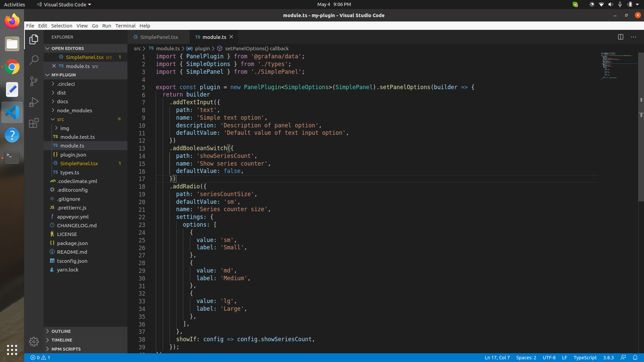This screenshot has height=362, width=644.
Task: Open Help from the dock
Action: pos(12,135)
